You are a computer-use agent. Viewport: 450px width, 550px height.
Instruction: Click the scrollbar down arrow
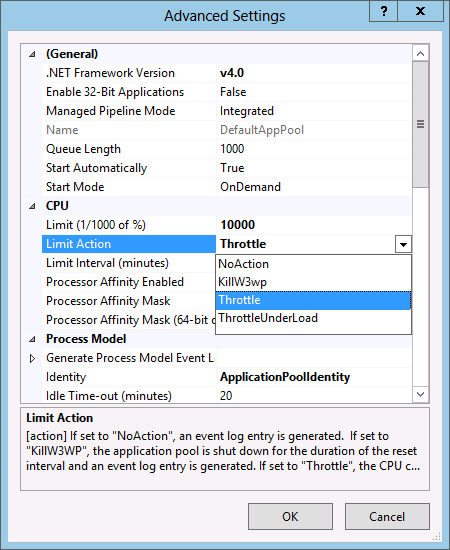point(420,394)
